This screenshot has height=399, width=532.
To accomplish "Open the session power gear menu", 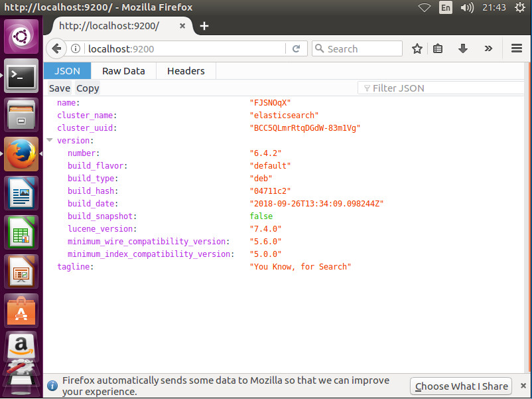I will pyautogui.click(x=520, y=7).
